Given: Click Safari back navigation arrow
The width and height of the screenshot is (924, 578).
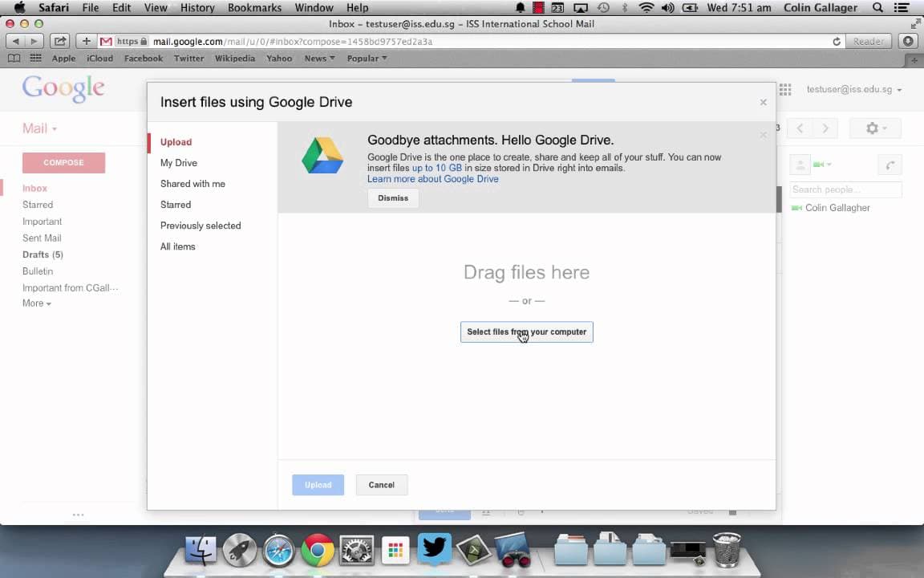Looking at the screenshot, I should pyautogui.click(x=15, y=41).
